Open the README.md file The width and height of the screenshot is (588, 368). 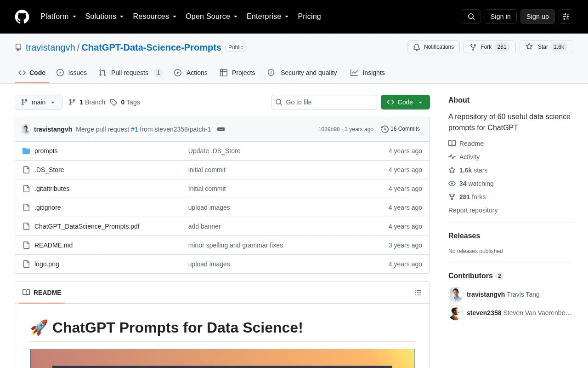point(53,245)
